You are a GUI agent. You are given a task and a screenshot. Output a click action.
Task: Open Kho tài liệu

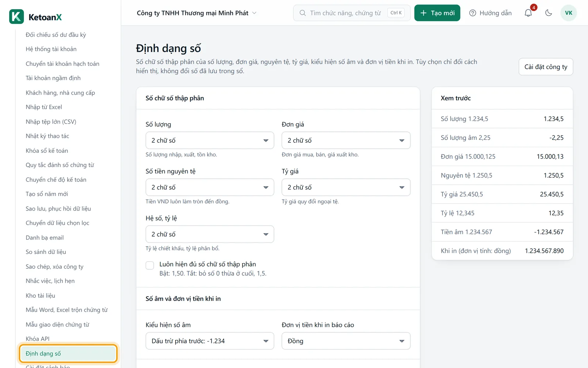(x=40, y=296)
